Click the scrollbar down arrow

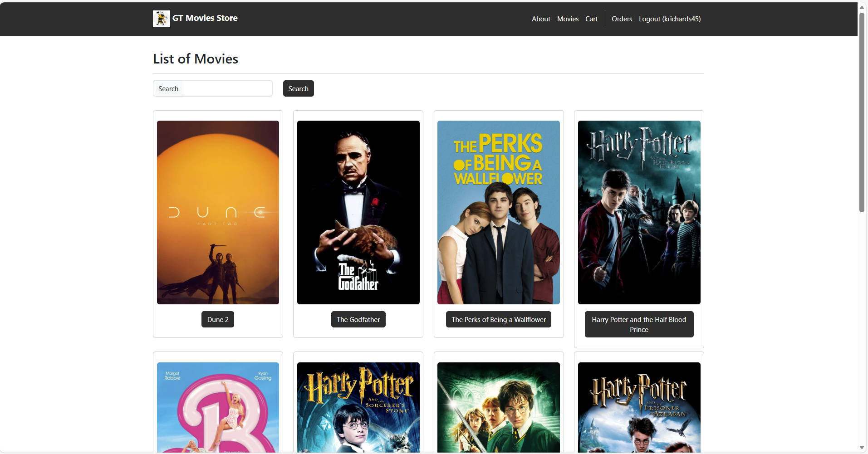[862, 448]
